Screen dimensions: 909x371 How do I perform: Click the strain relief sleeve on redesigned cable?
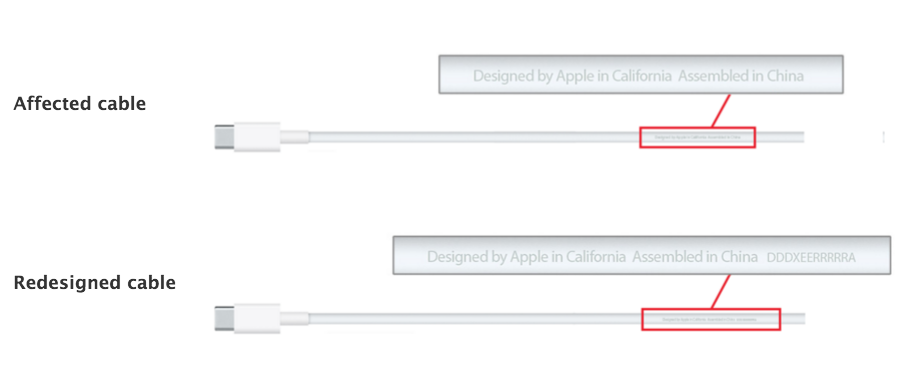(x=294, y=318)
